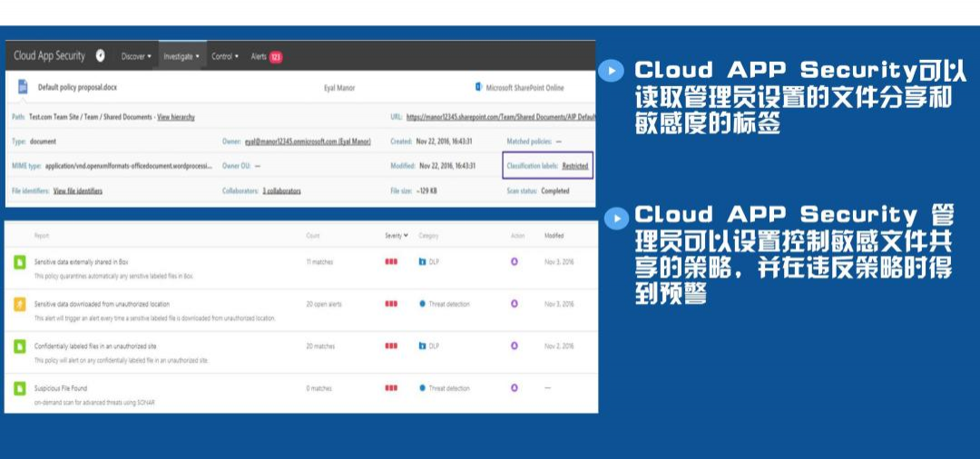Click severity indicator for Confidentially labeled files row
This screenshot has width=980, height=459.
coord(390,346)
